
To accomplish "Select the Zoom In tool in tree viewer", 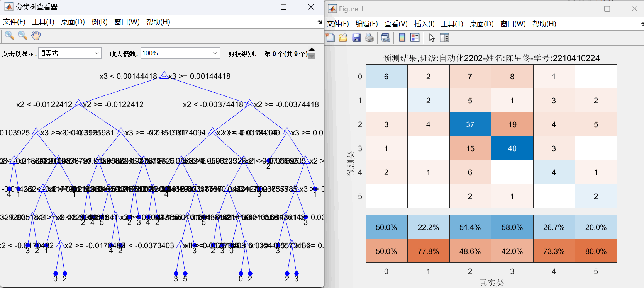I will 10,36.
